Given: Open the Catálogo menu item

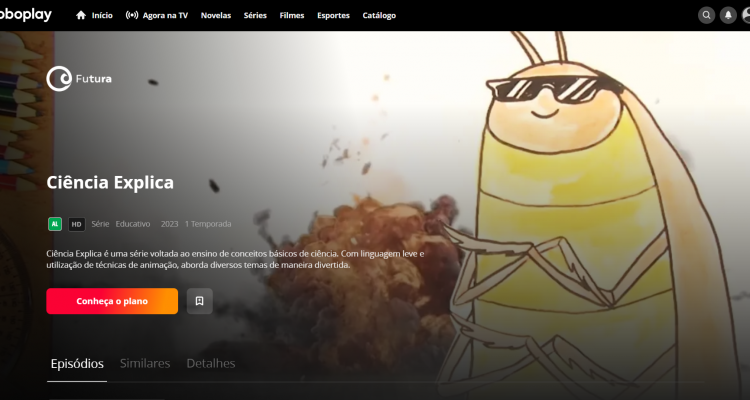Looking at the screenshot, I should coord(379,15).
